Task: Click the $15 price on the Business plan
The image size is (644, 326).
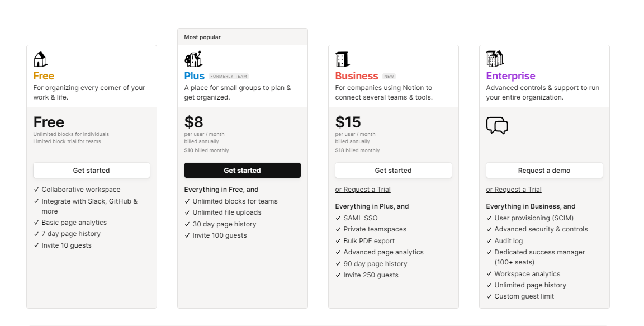Action: pyautogui.click(x=348, y=122)
